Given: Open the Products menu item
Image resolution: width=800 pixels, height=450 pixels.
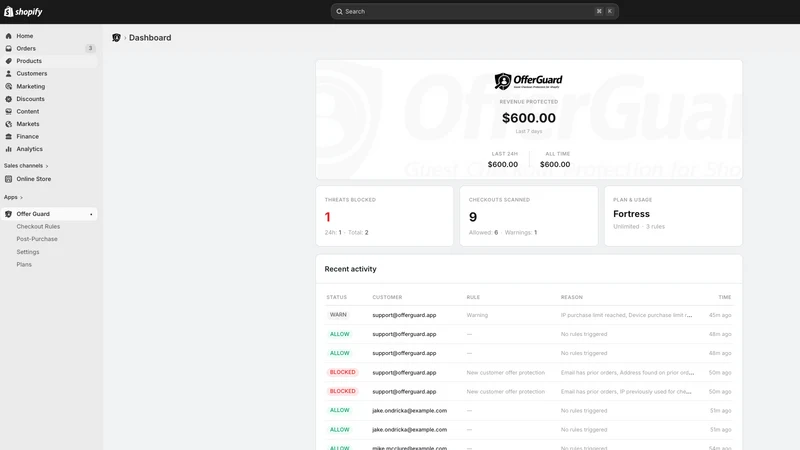Looking at the screenshot, I should click(x=48, y=61).
